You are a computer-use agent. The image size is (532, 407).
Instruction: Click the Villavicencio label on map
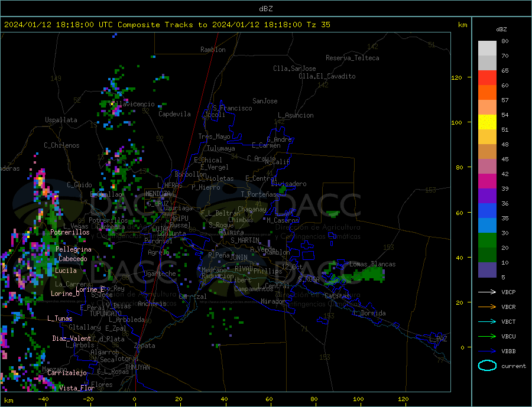(x=132, y=104)
